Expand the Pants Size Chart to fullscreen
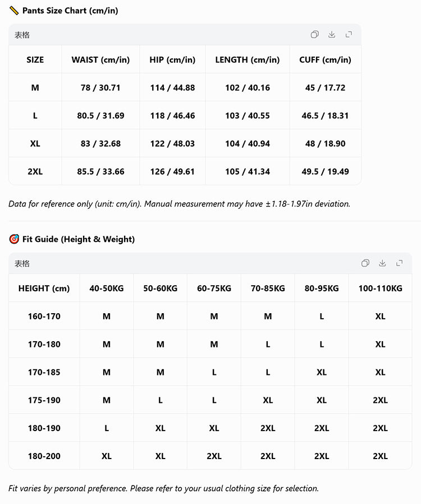This screenshot has height=504, width=421. [x=349, y=34]
